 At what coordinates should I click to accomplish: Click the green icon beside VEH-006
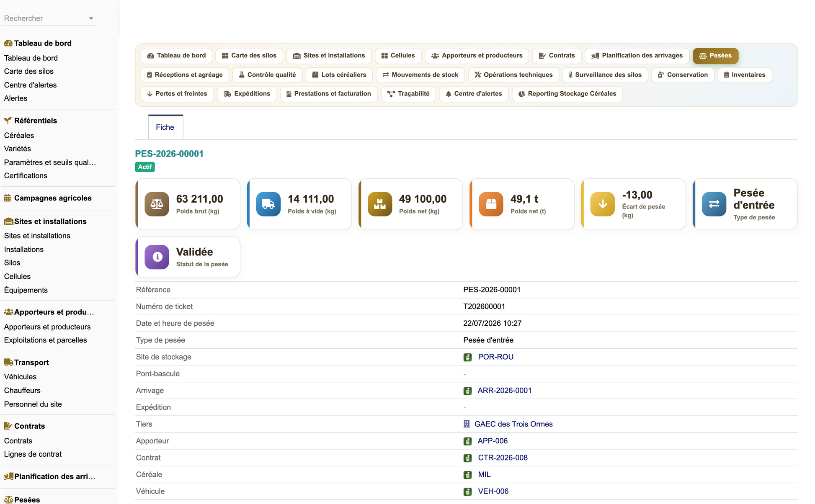pos(467,491)
